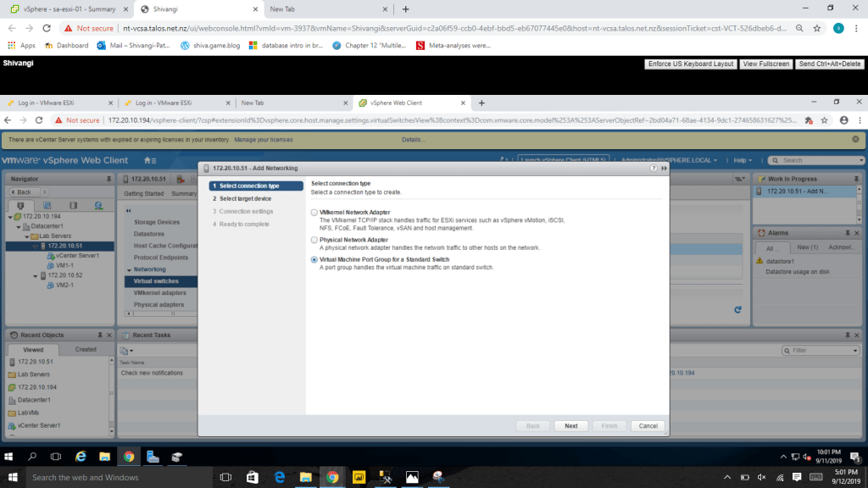Click the vSphere home menu icon
The image size is (868, 488).
(149, 160)
